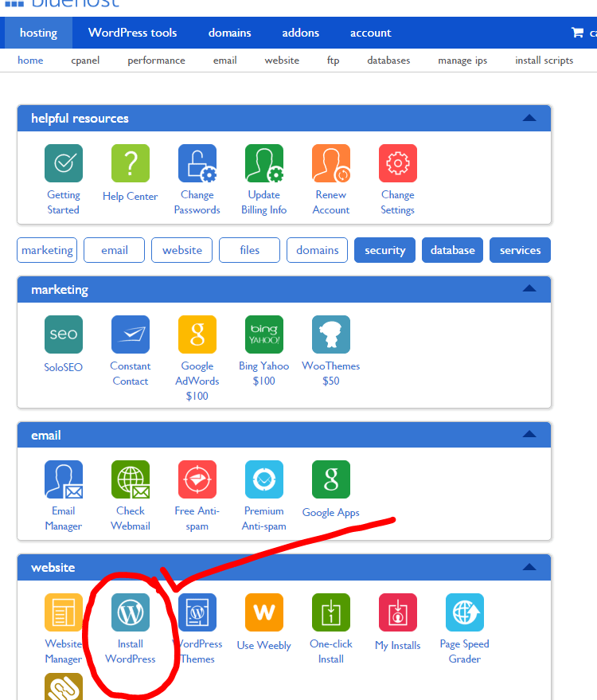Collapse the marketing panel arrow
The image size is (597, 700).
[x=529, y=288]
